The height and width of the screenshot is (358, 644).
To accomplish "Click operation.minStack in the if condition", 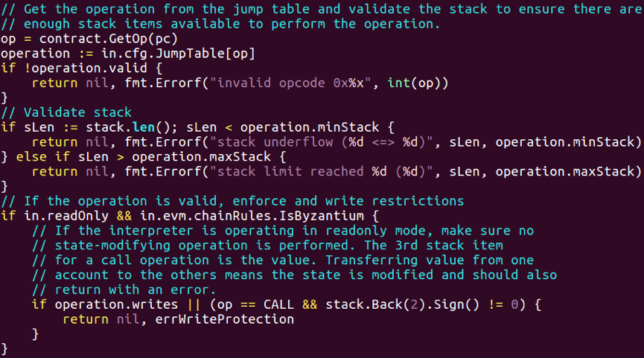I will [x=310, y=127].
